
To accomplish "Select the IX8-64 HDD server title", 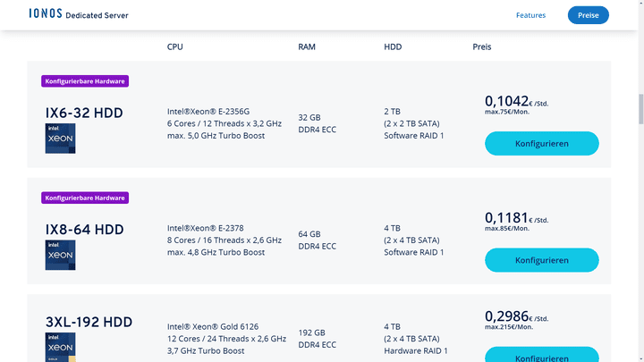I will click(x=85, y=230).
